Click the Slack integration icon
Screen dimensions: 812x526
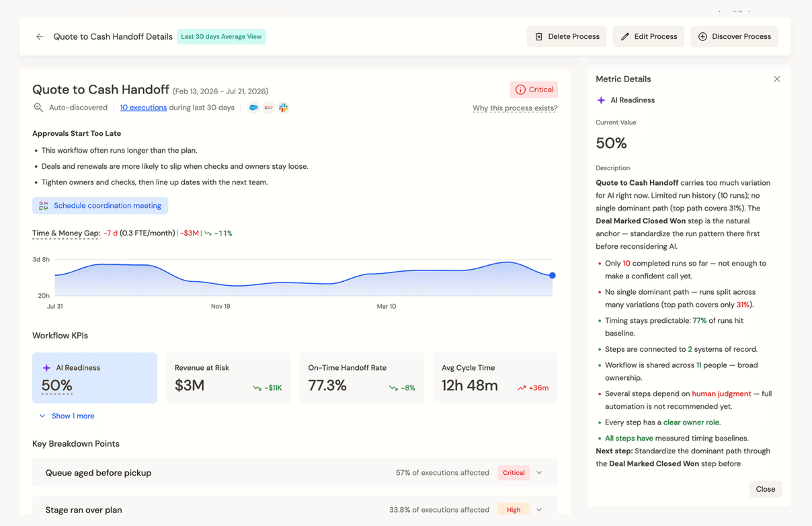point(284,108)
